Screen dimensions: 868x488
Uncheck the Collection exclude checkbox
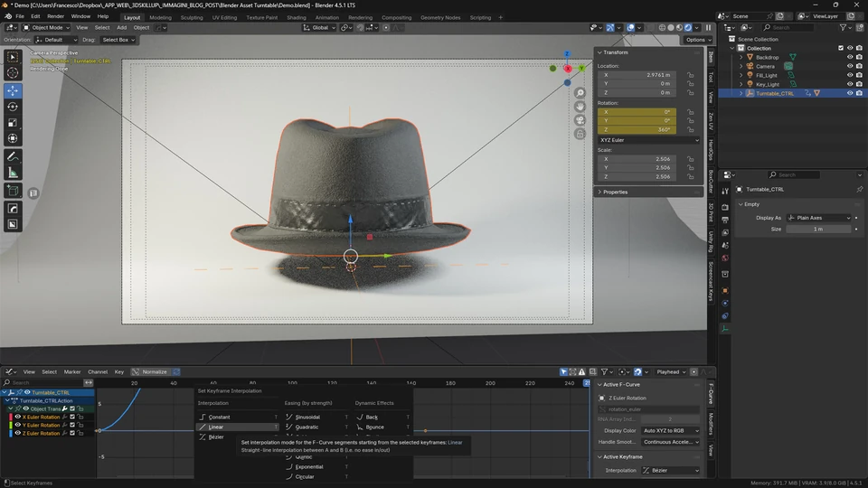pyautogui.click(x=841, y=48)
